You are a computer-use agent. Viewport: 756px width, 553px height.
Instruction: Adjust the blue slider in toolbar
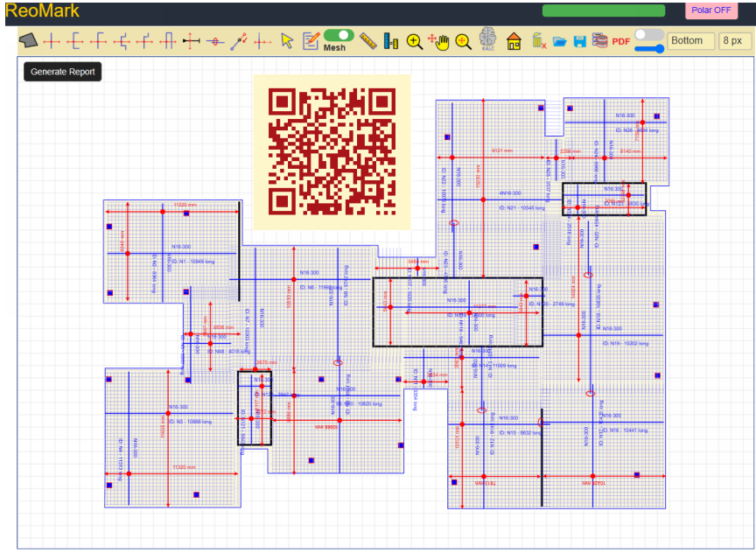(649, 48)
